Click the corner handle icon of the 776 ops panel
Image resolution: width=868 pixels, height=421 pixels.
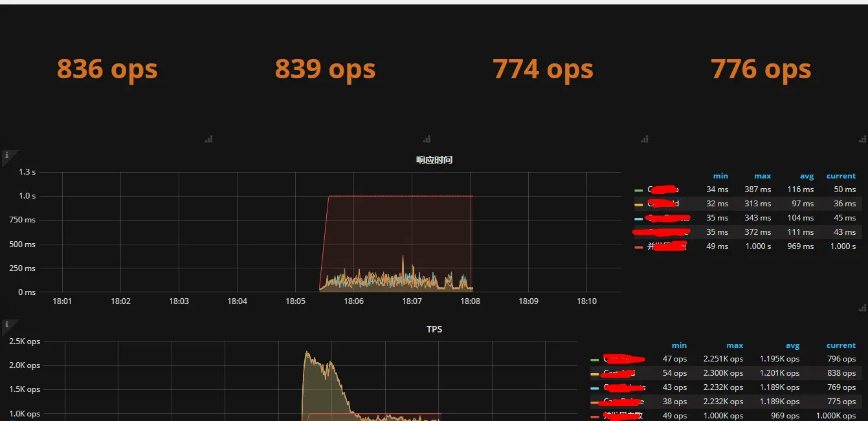pos(862,138)
